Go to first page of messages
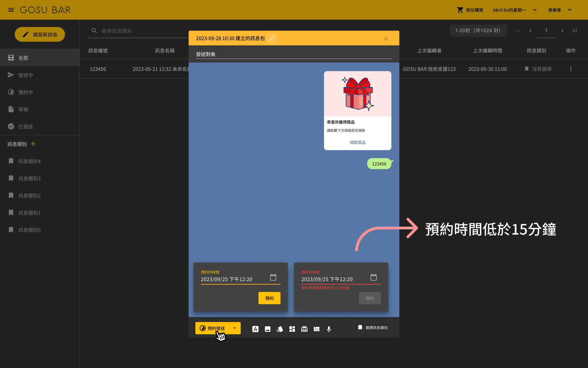Screen dimensions: 588x368 coord(518,31)
